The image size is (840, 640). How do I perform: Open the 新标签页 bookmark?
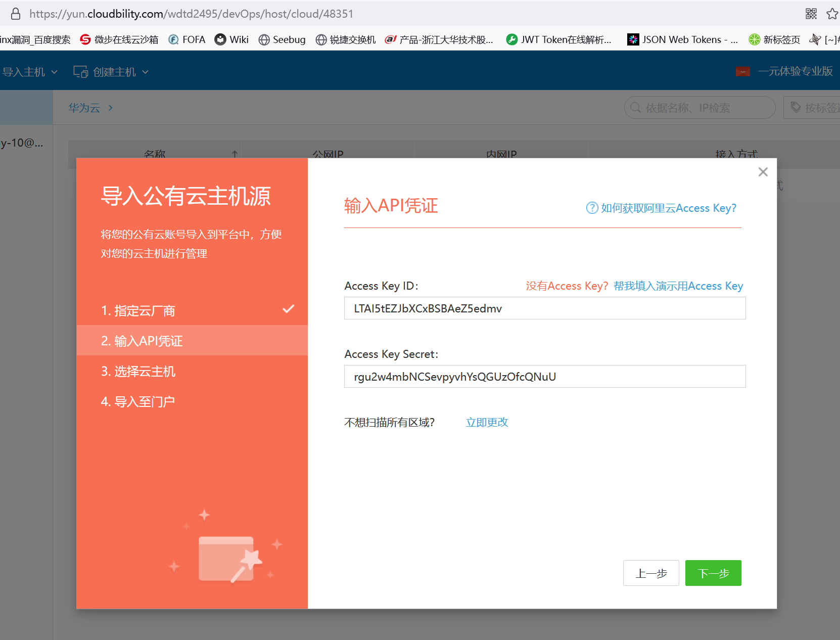[775, 39]
